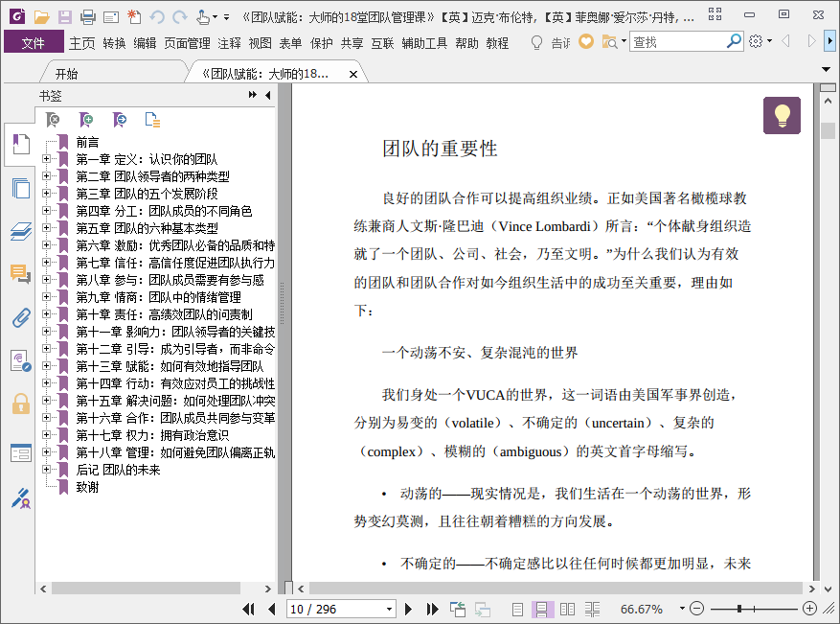Click the zoom slider handle
This screenshot has width=840, height=624.
click(739, 609)
